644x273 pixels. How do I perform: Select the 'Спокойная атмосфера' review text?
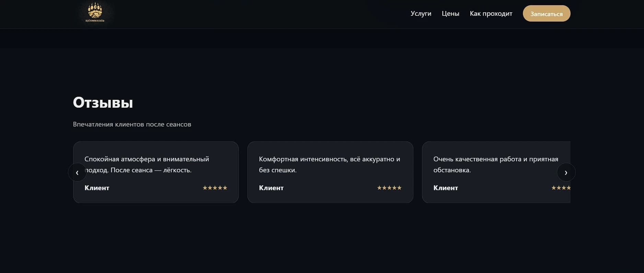pos(147,164)
